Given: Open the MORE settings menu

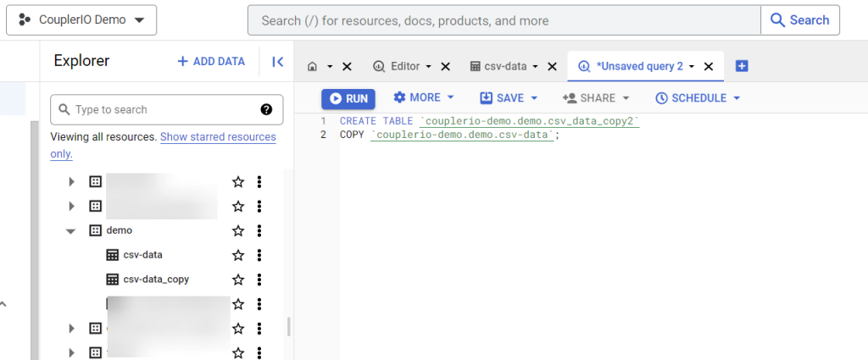Looking at the screenshot, I should click(x=424, y=98).
